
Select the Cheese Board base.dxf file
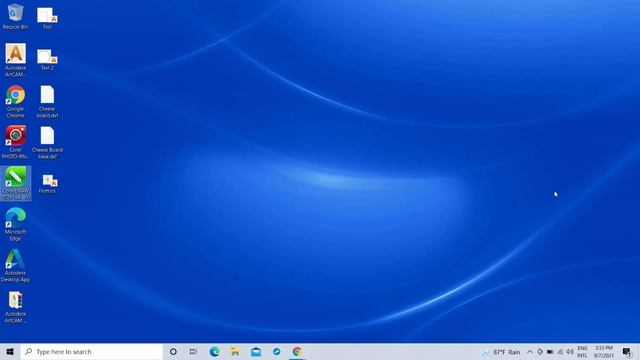[47, 142]
